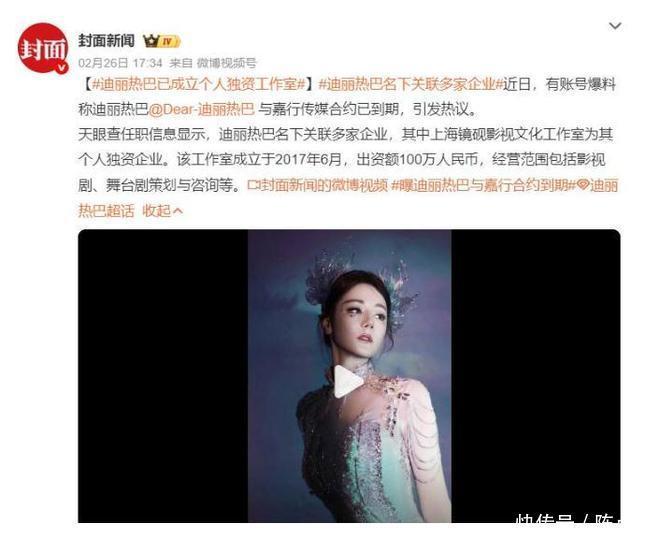Click the 封面新闻 round avatar logo
Viewport: 660px width, 538px height.
tap(43, 48)
